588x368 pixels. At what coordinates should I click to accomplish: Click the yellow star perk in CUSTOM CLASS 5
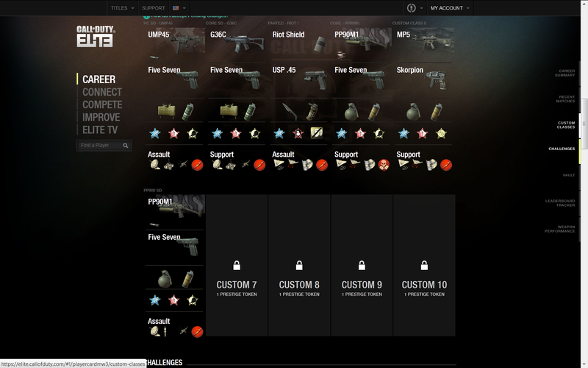442,133
